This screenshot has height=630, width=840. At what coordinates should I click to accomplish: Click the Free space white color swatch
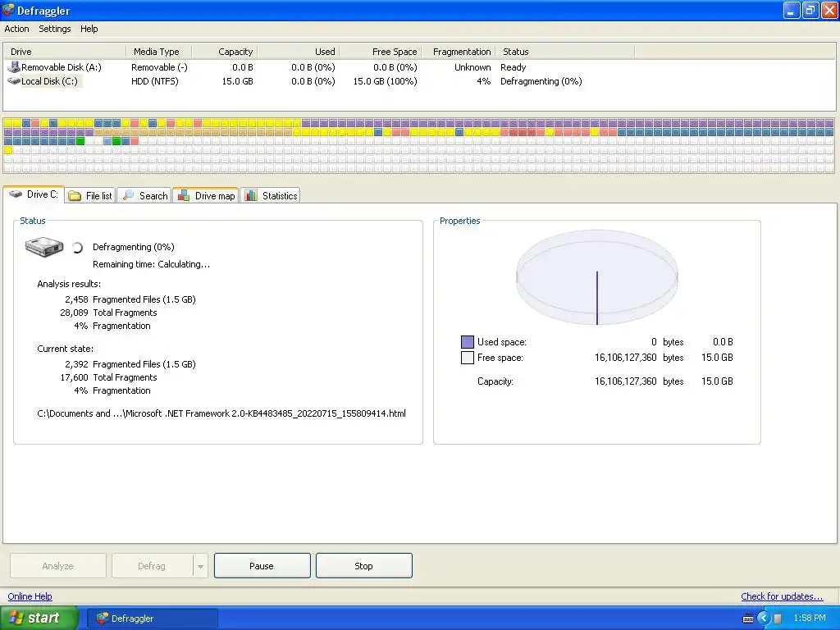(467, 358)
